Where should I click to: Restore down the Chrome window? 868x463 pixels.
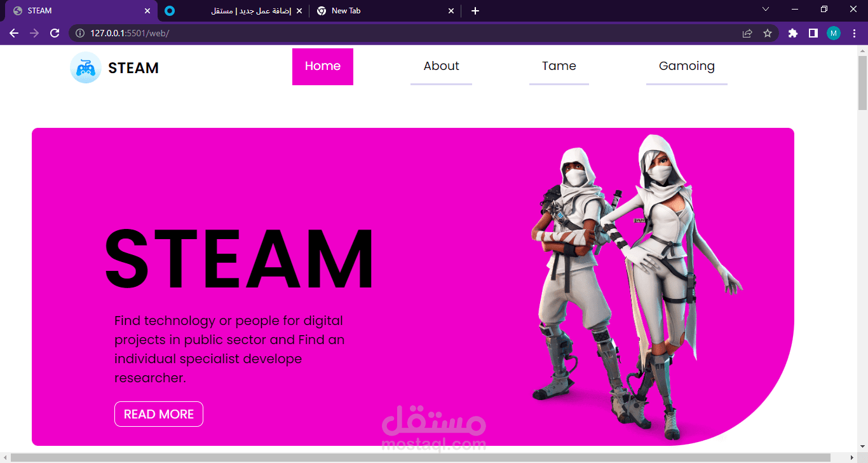(x=824, y=9)
